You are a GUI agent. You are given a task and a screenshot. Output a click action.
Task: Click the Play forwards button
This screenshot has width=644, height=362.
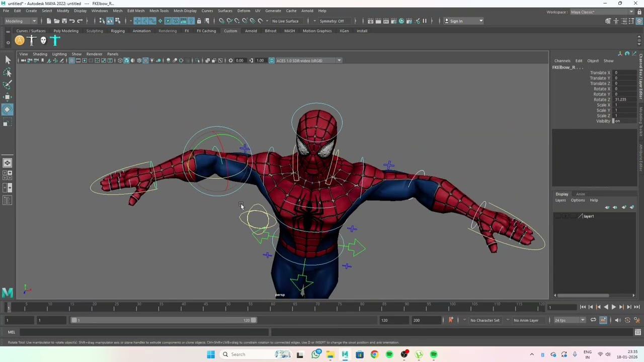point(613,307)
